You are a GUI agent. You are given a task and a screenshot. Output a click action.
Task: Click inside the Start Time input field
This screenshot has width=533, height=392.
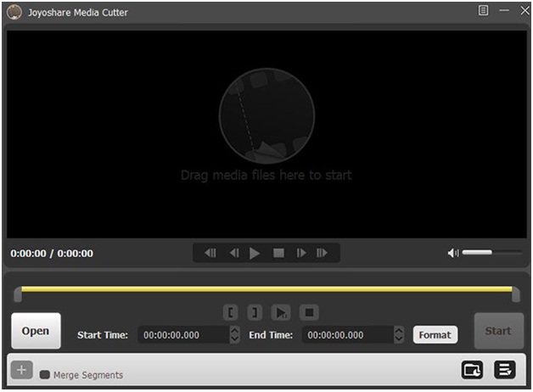coord(182,335)
